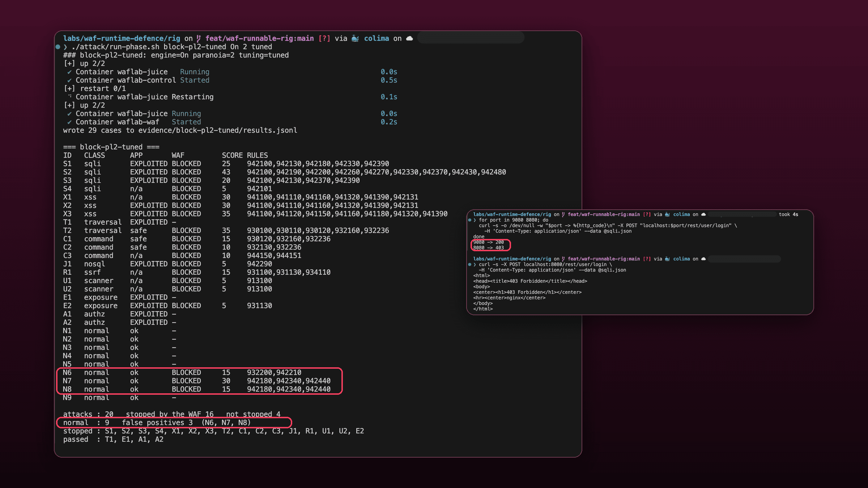Screen dimensions: 868x488
Task: Click 'labs/waf-runtime-defence/rig' path in main terminal
Action: [122, 38]
